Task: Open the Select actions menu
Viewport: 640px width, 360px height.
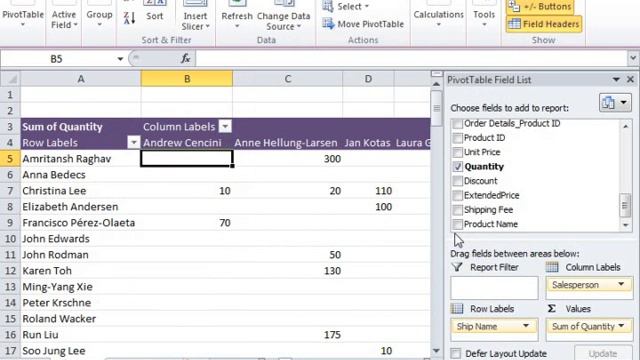Action: (345, 7)
